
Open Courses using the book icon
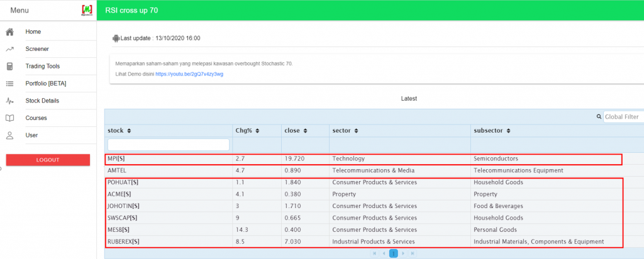coord(9,118)
